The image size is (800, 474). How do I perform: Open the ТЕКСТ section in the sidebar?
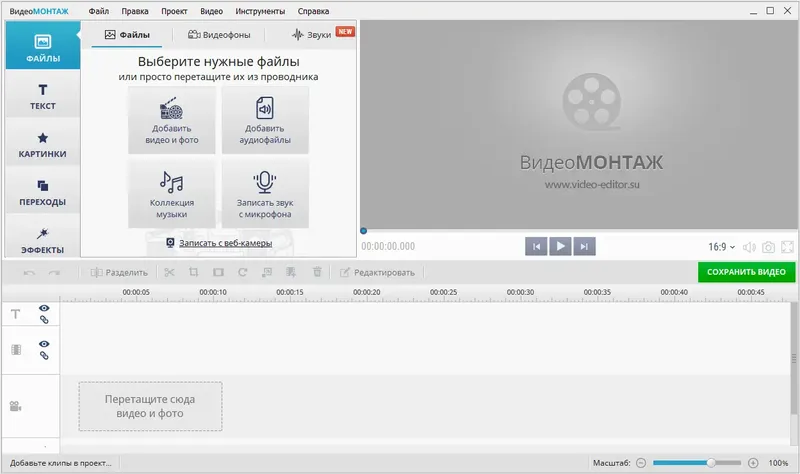click(x=43, y=96)
